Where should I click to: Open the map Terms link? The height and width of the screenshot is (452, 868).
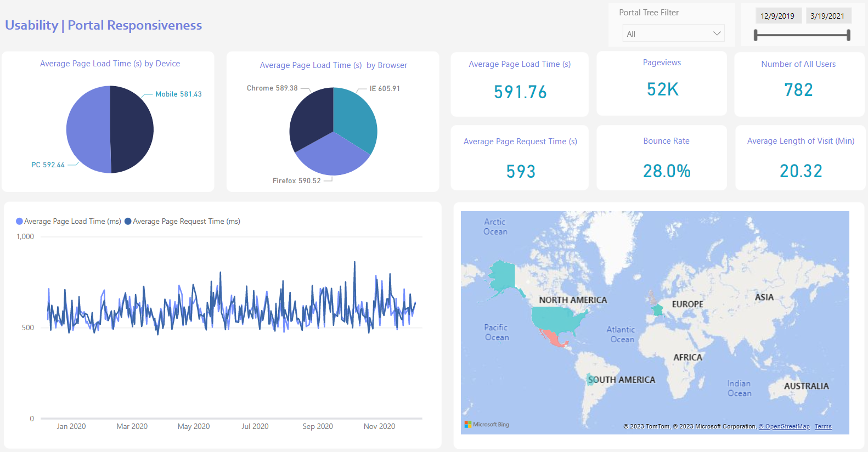point(823,427)
